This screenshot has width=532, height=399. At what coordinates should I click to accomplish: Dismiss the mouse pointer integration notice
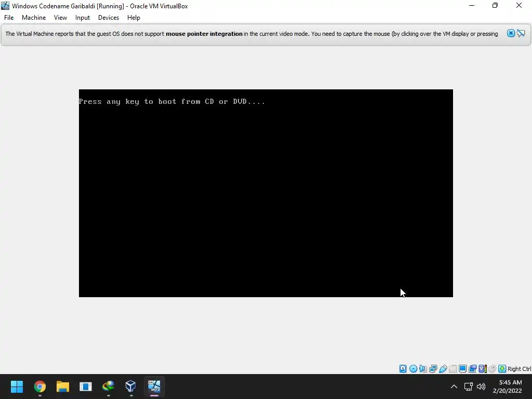pos(511,33)
